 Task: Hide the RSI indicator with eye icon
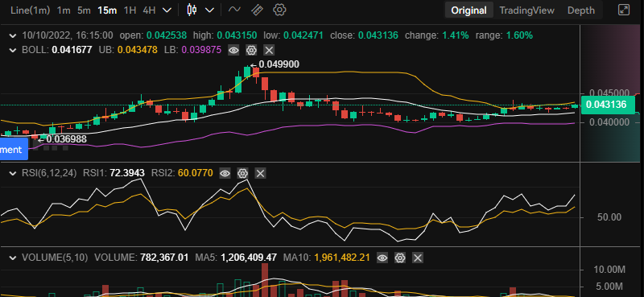coord(225,173)
